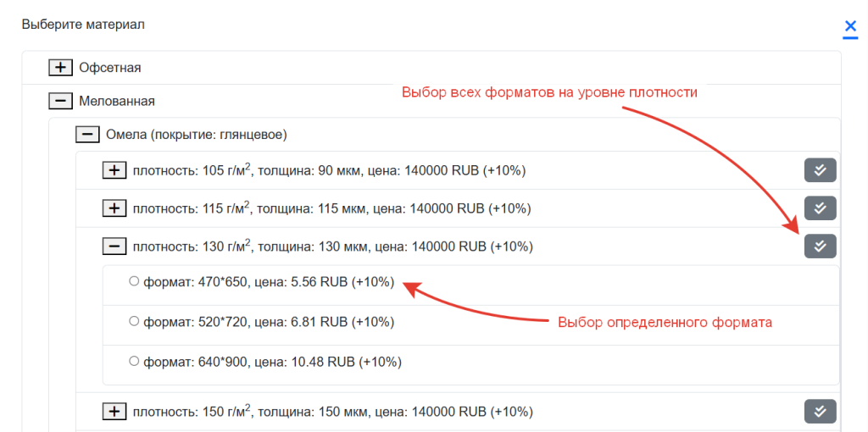Click select-all-formats icon for 150 г/м² density
This screenshot has height=432, width=868.
pos(820,412)
